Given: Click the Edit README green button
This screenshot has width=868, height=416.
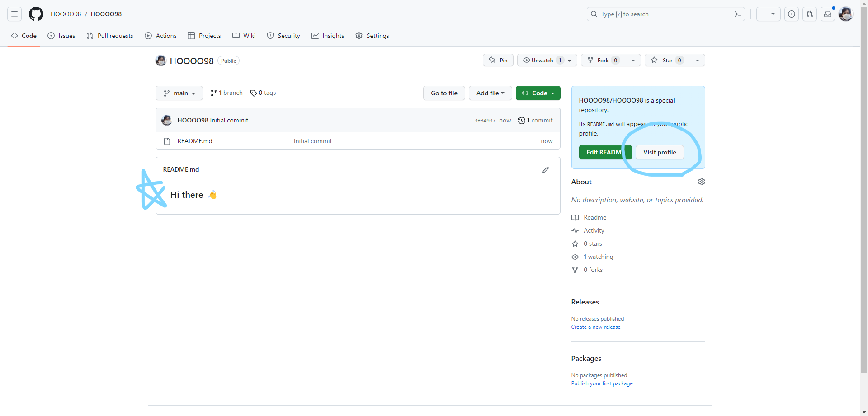Looking at the screenshot, I should tap(605, 152).
